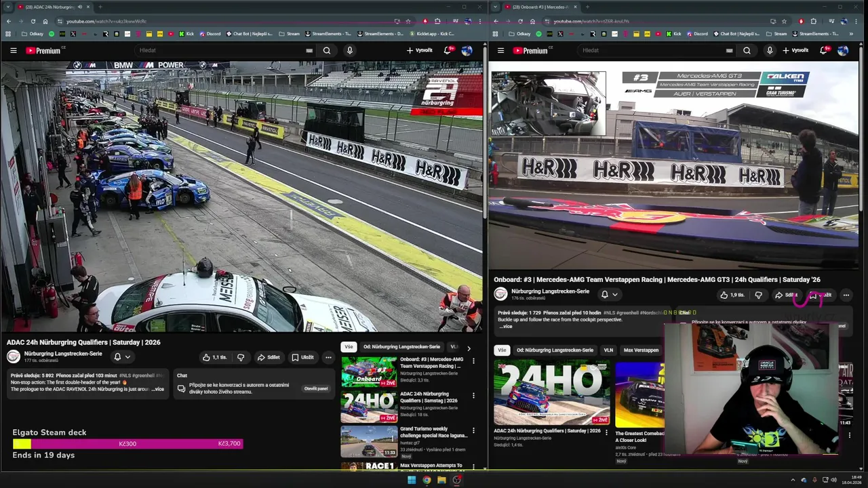This screenshot has height=488, width=868.
Task: Open account avatar menu in left window
Action: pos(467,50)
